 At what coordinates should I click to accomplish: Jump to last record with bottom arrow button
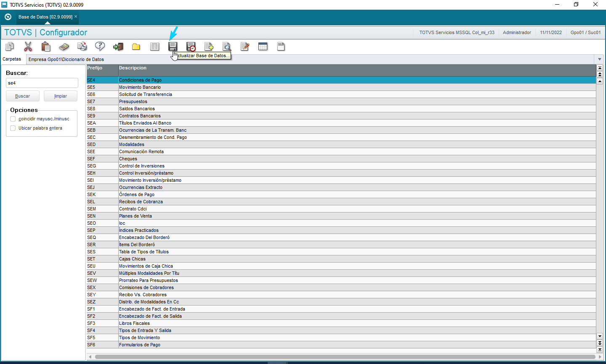(600, 349)
